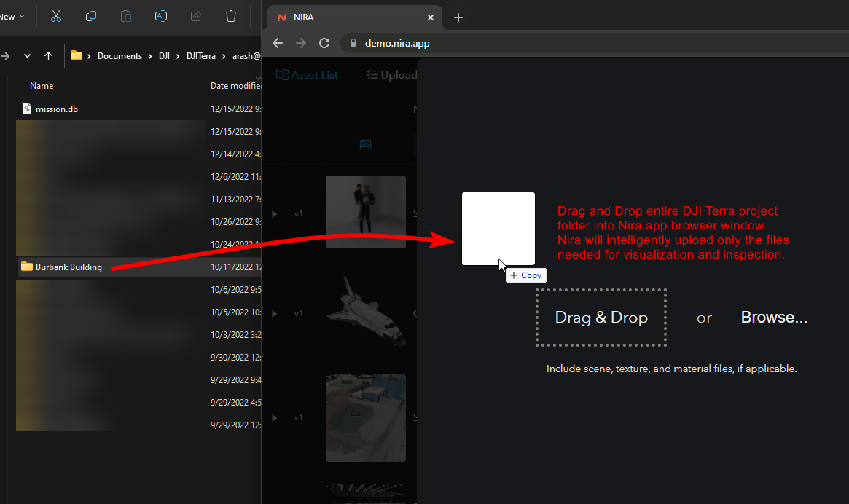Click the Rename icon in File Explorer toolbar
The width and height of the screenshot is (849, 504).
[161, 17]
